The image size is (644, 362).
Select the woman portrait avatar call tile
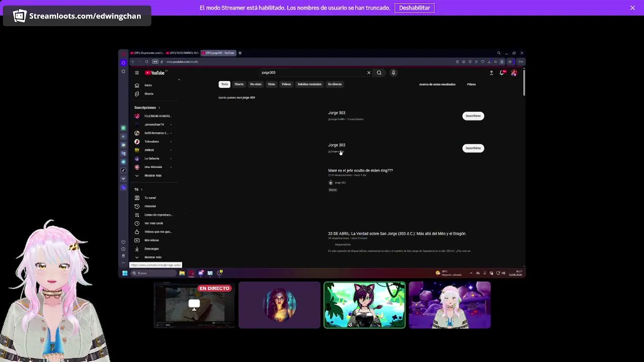[x=279, y=305]
